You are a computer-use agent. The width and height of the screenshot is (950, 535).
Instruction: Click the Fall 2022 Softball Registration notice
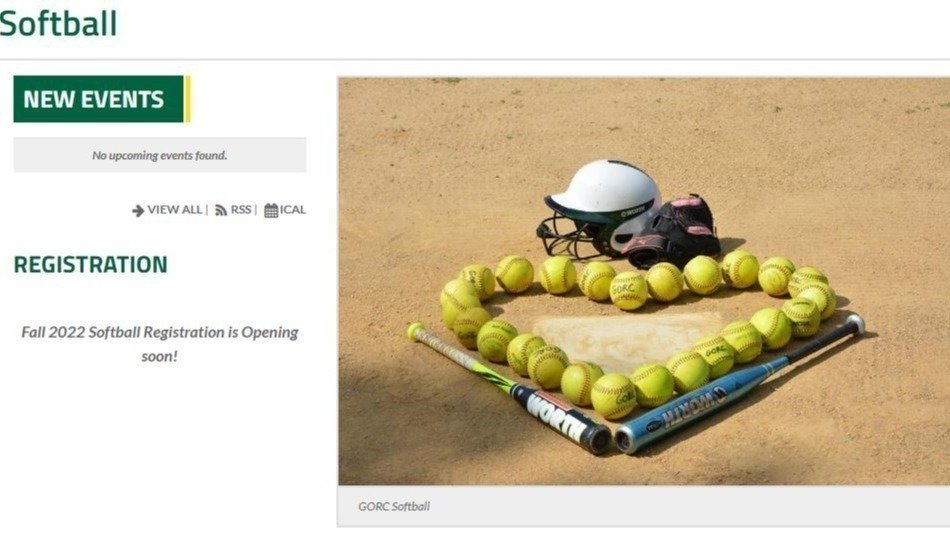[x=160, y=344]
